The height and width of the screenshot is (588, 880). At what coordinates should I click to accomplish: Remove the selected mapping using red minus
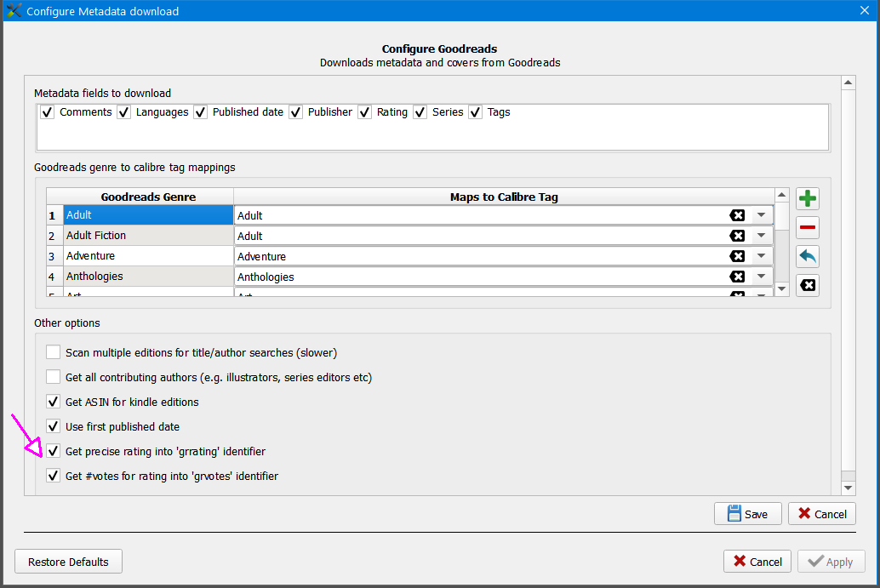pyautogui.click(x=807, y=227)
